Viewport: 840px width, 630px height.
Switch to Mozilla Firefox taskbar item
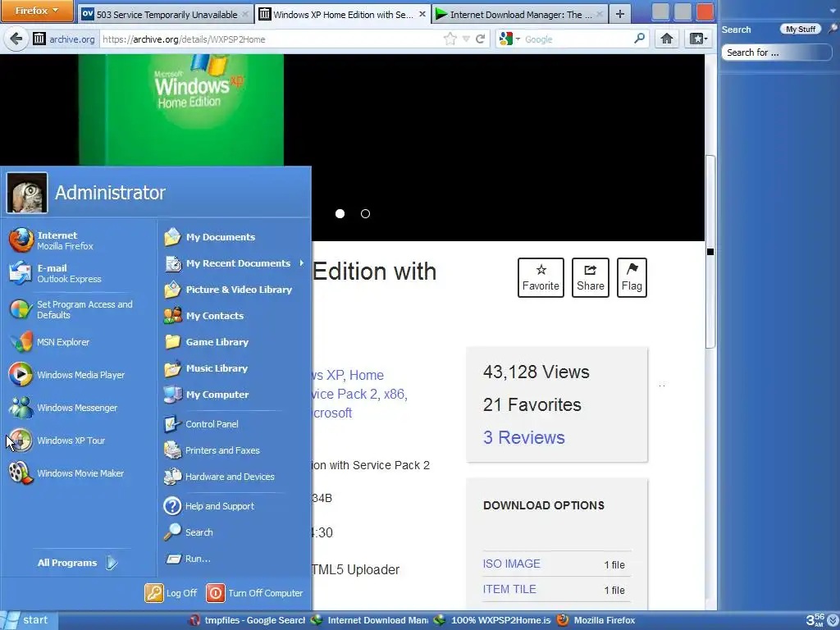tap(596, 620)
